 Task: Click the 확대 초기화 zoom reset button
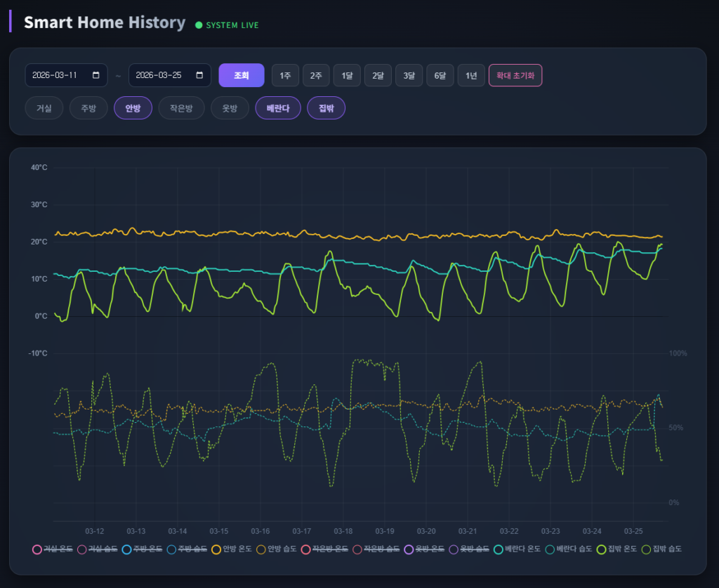tap(515, 75)
